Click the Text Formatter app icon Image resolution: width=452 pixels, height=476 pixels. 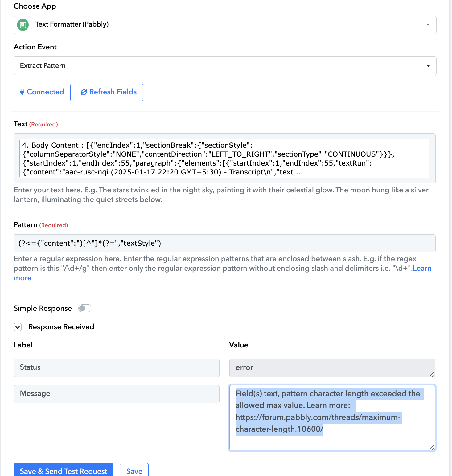(23, 25)
